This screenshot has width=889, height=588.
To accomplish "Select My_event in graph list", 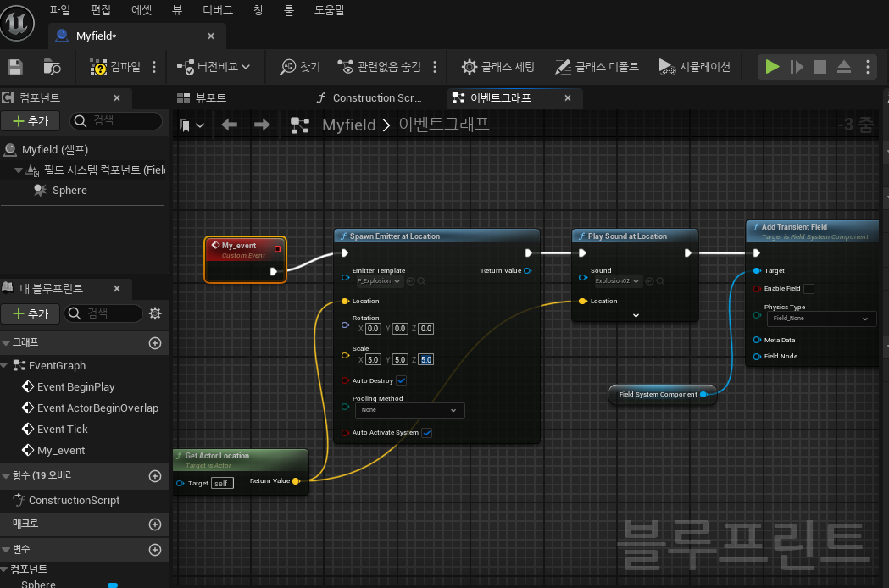I will (61, 451).
